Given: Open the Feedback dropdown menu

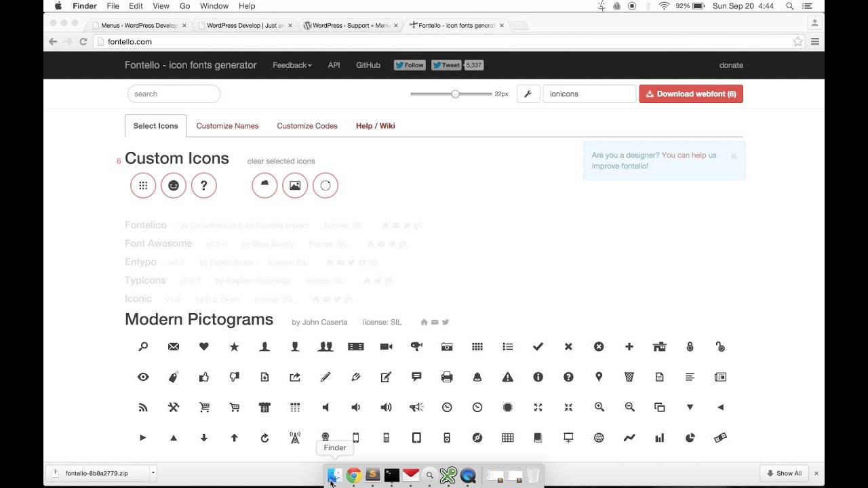Looking at the screenshot, I should pos(292,65).
